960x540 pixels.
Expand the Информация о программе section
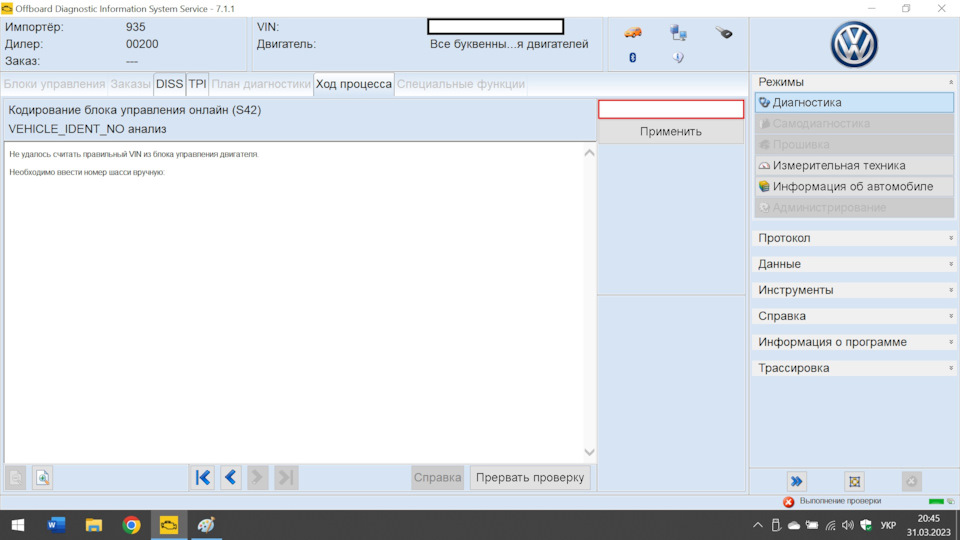tap(854, 342)
